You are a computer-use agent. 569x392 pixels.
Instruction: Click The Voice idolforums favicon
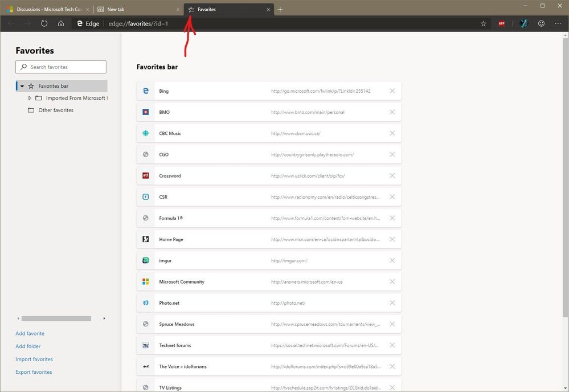[x=145, y=366]
